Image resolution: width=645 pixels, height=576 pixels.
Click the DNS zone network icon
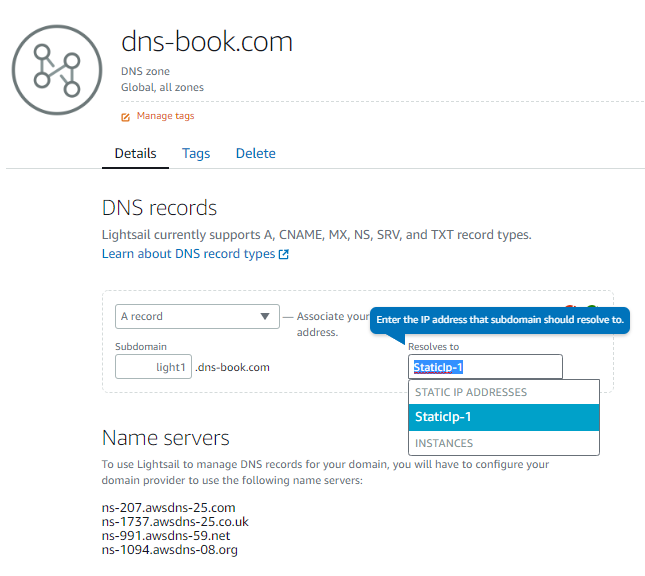tap(57, 70)
